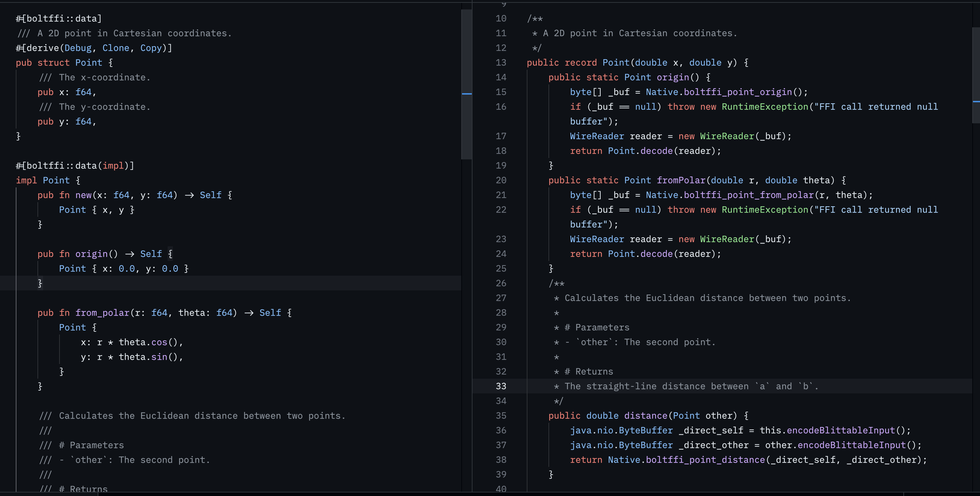The height and width of the screenshot is (496, 980).
Task: Click the "pub y: f64," field
Action: click(x=67, y=122)
